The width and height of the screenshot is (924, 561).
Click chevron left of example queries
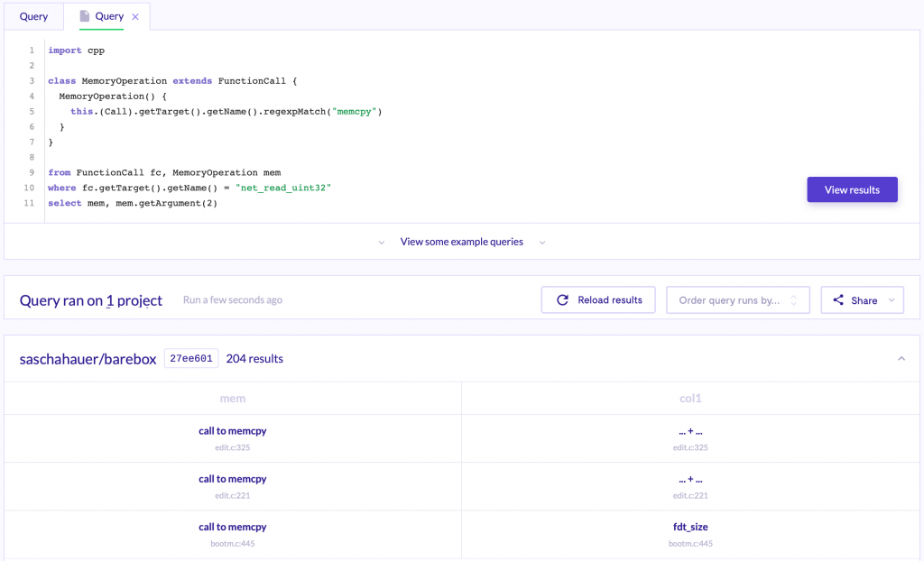[x=382, y=243]
